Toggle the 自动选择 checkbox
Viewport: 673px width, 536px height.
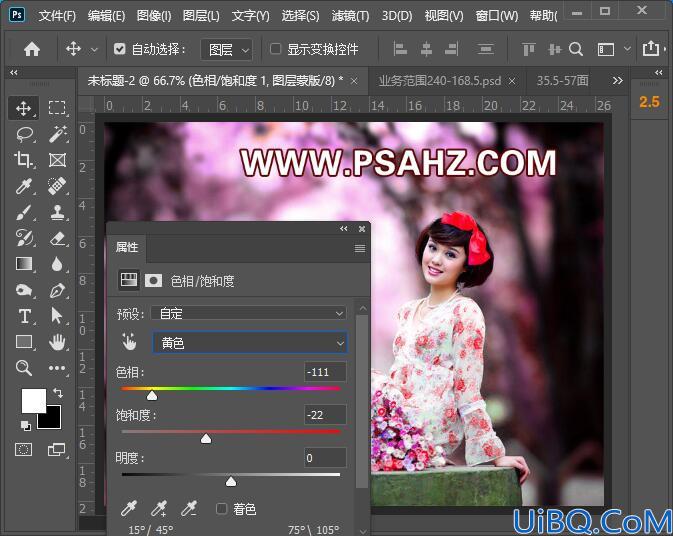119,49
